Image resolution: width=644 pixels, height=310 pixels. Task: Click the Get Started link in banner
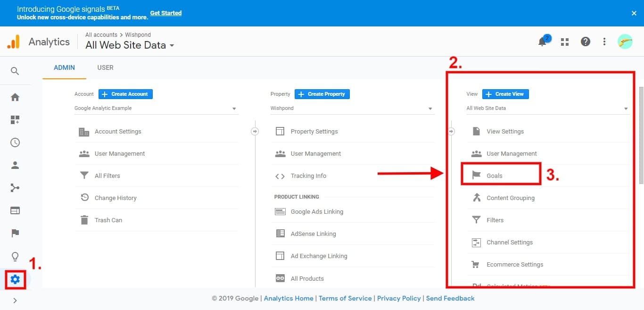[x=165, y=13]
